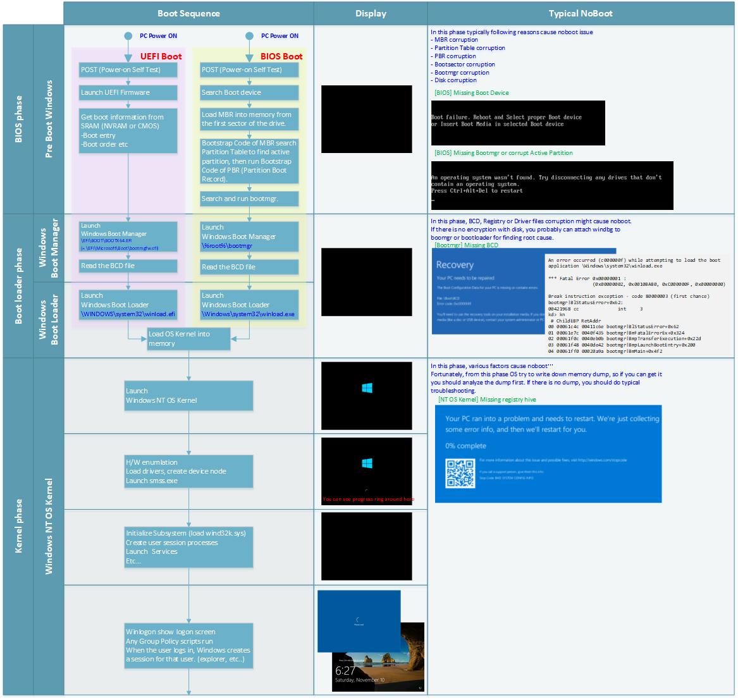Screen dimensions: 738x700
Task: Click the Search Boot device box
Action: click(x=249, y=92)
